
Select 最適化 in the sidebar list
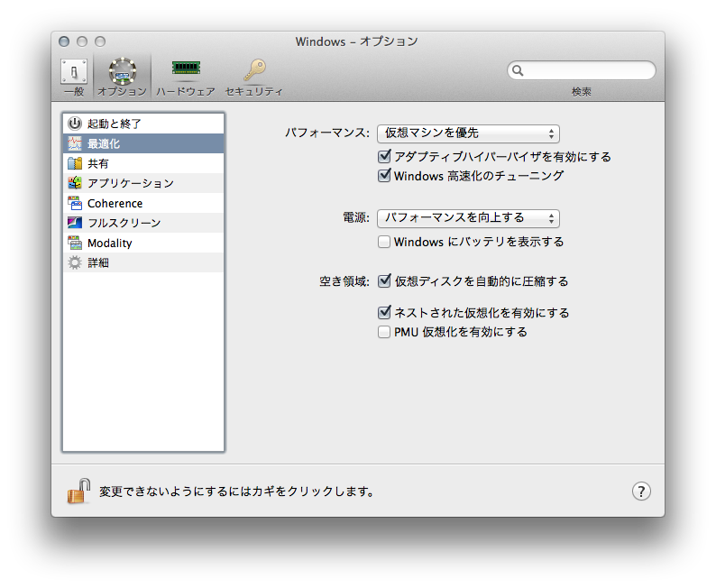point(143,143)
